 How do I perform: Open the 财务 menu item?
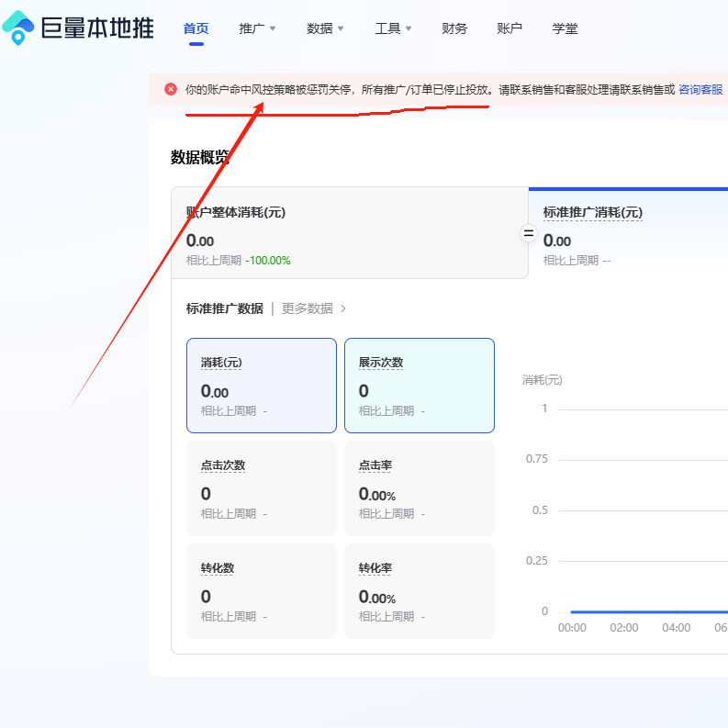coord(454,28)
